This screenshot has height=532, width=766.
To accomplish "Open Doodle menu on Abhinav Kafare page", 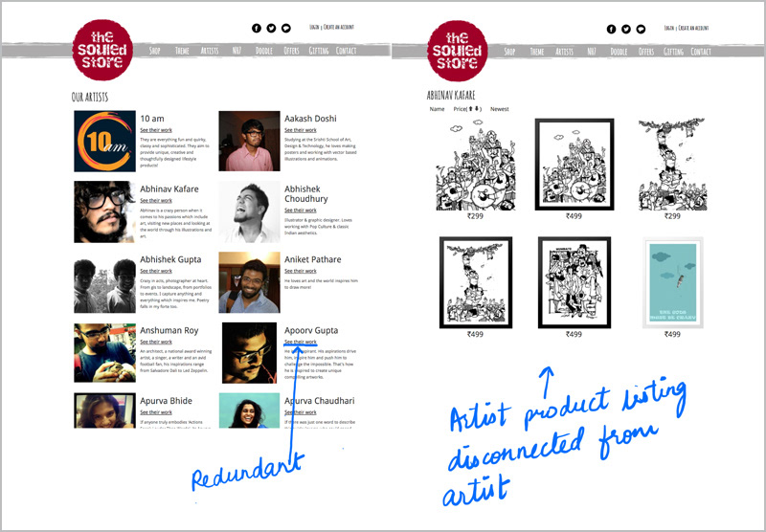I will point(619,52).
